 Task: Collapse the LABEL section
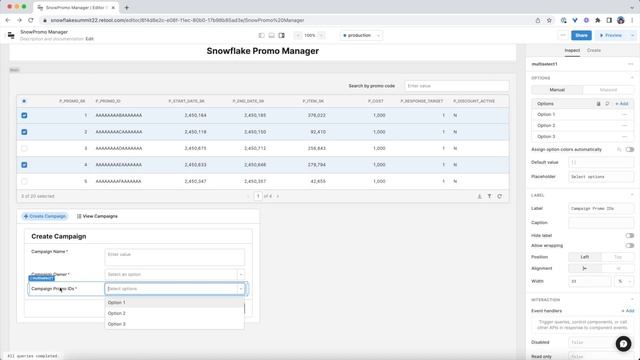point(632,196)
